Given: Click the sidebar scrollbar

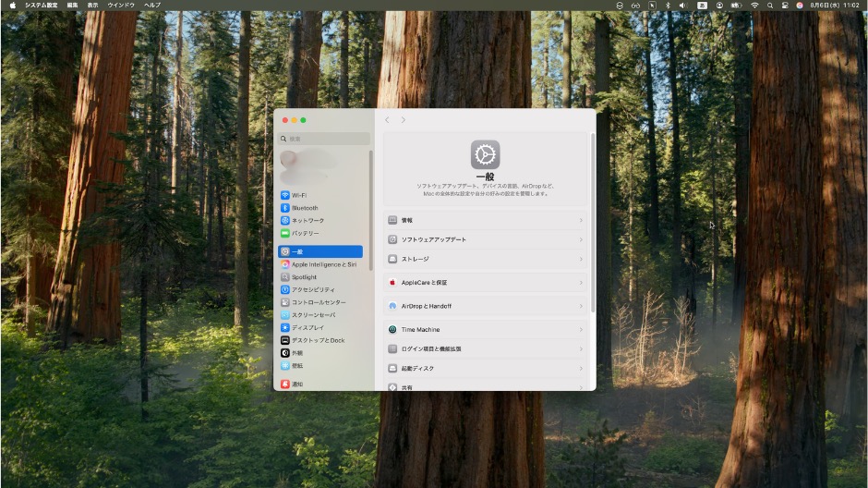Looking at the screenshot, I should click(x=371, y=211).
